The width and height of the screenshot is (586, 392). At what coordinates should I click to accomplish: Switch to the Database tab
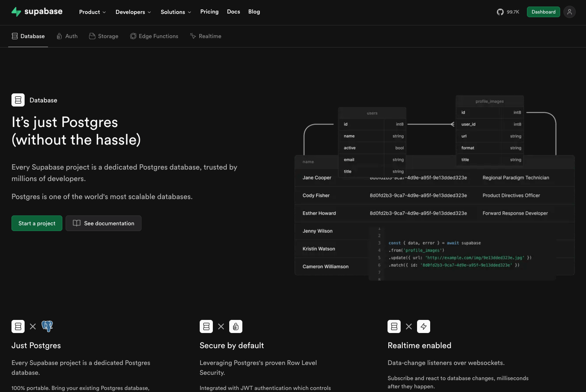coord(28,36)
